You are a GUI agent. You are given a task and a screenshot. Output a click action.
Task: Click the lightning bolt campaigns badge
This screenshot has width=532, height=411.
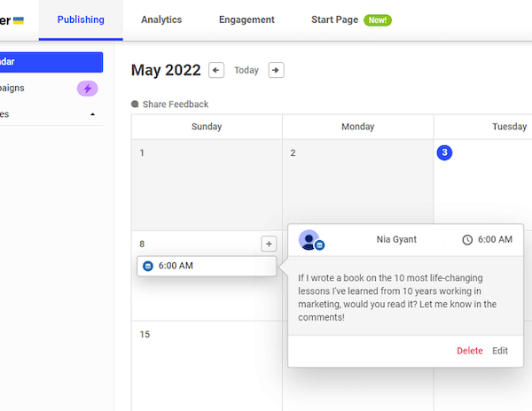[87, 89]
